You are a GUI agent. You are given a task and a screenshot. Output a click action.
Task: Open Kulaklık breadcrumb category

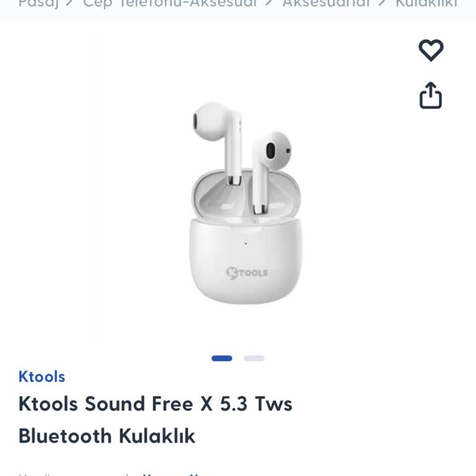(426, 4)
